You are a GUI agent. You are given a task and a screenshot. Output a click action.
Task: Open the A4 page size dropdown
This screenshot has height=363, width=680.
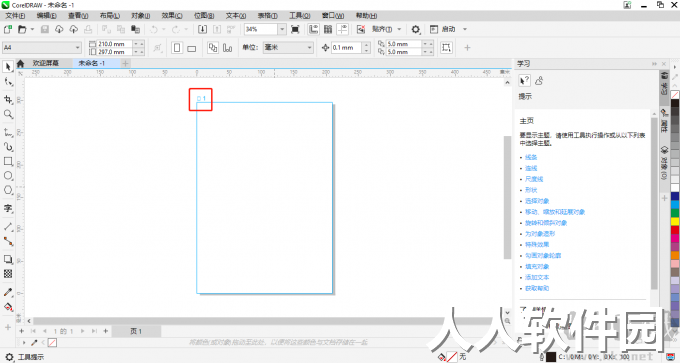point(42,47)
